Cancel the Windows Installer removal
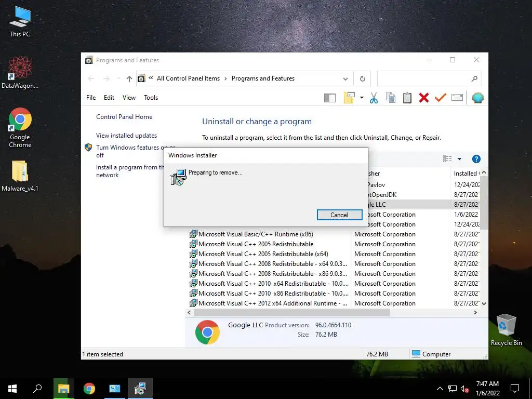This screenshot has width=532, height=399. (339, 215)
